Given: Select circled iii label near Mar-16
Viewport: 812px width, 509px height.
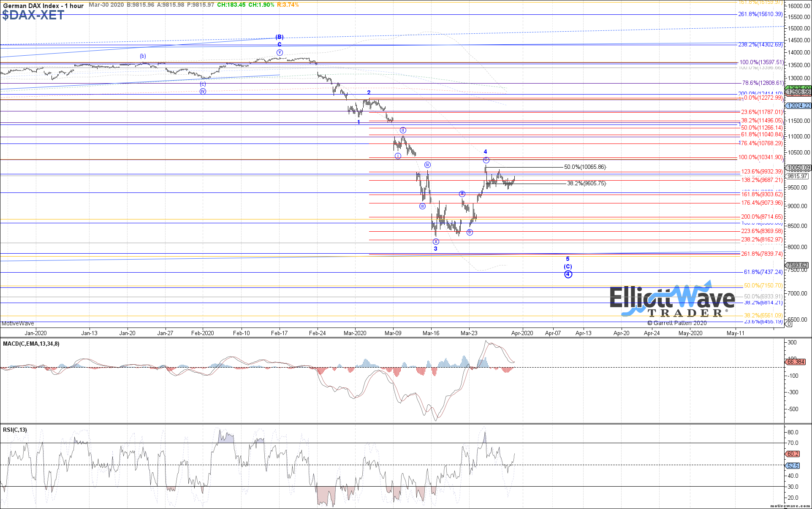Looking at the screenshot, I should click(x=422, y=206).
